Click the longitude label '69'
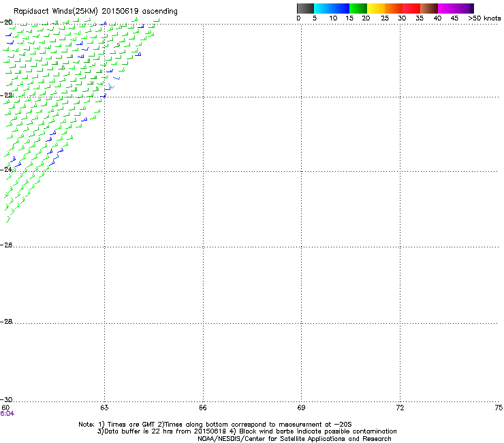The image size is (504, 443). pyautogui.click(x=301, y=408)
